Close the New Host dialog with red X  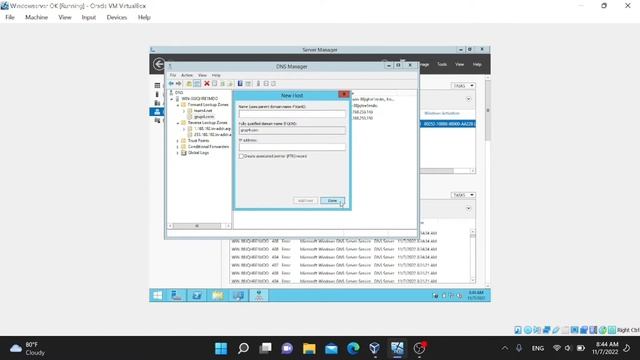(x=344, y=94)
